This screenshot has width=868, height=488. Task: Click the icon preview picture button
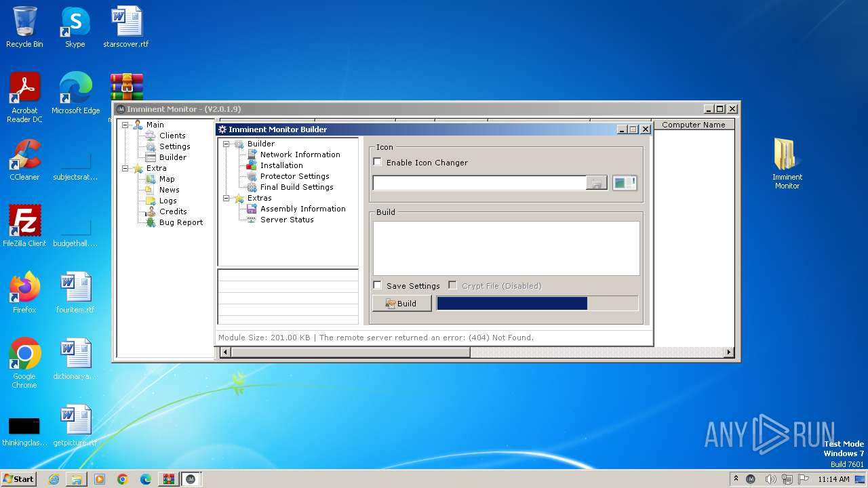(625, 183)
